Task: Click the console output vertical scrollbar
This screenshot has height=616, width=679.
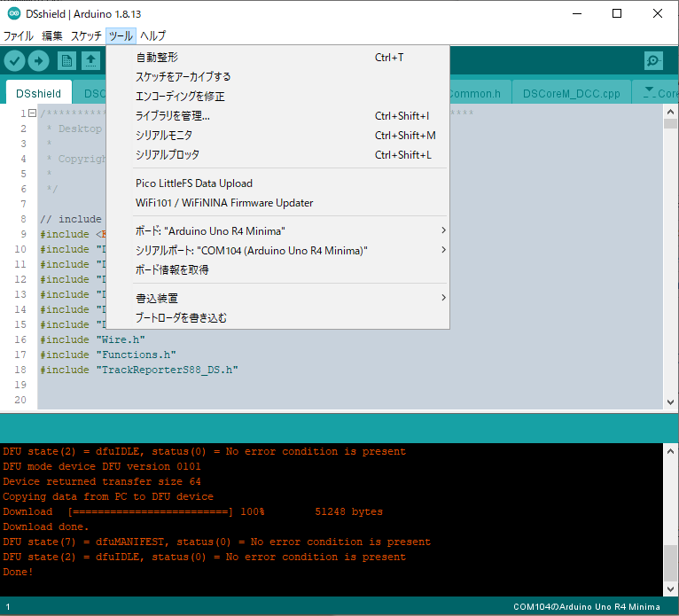Action: [671, 519]
